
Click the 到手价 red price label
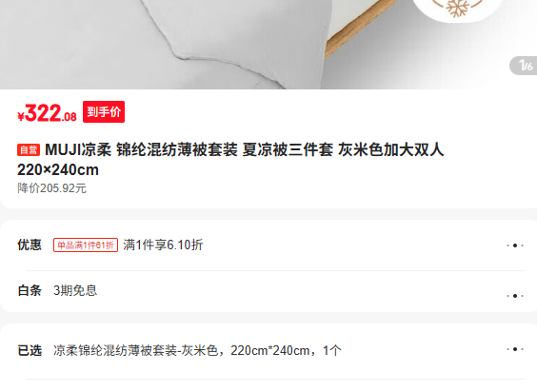[x=104, y=111]
